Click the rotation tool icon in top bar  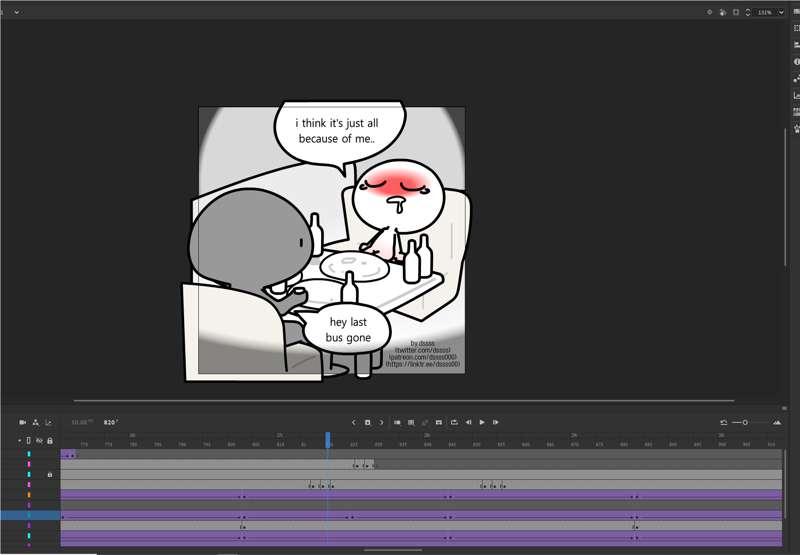722,12
